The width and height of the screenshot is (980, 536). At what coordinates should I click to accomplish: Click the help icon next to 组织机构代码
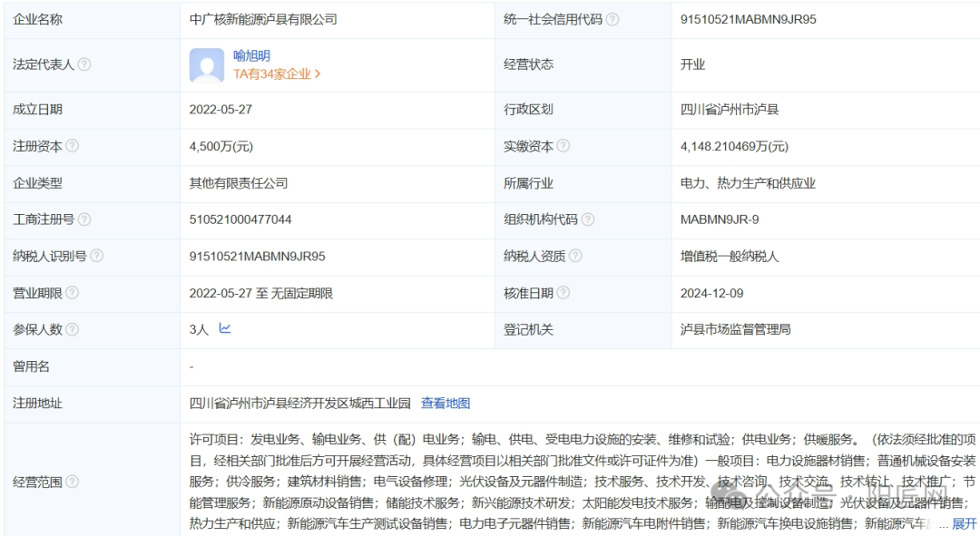click(x=587, y=219)
